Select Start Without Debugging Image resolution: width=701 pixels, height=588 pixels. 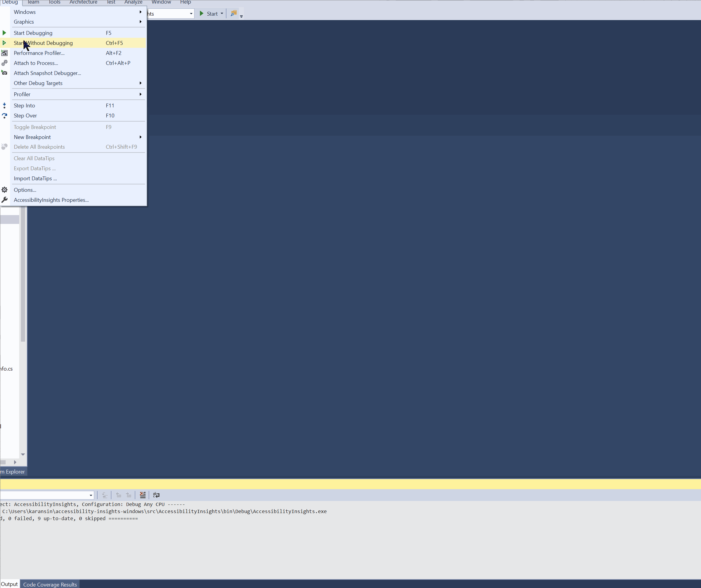pyautogui.click(x=43, y=43)
